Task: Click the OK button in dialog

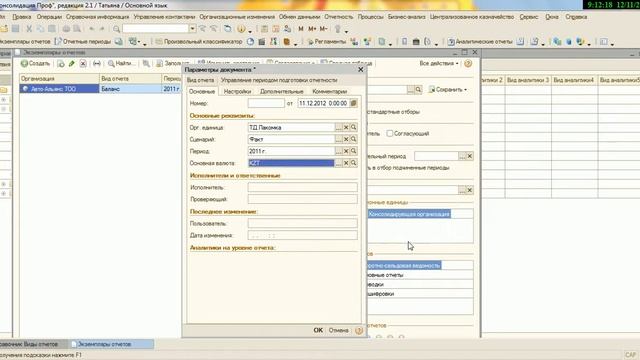Action: click(318, 330)
